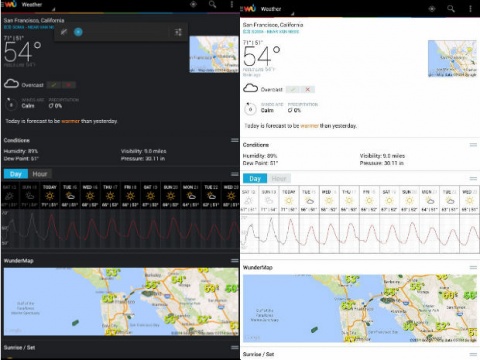Open overflow menu in dark-theme header
The image size is (480, 360).
[232, 4]
